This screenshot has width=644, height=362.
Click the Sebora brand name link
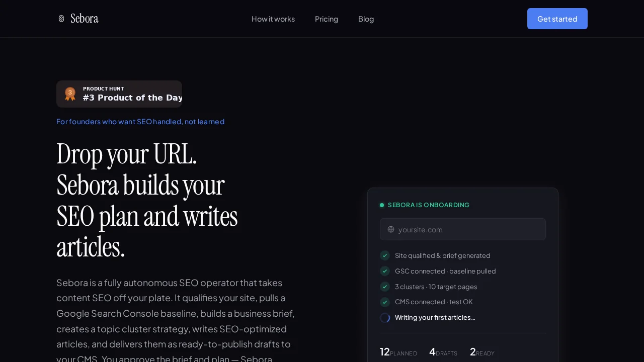pyautogui.click(x=84, y=19)
